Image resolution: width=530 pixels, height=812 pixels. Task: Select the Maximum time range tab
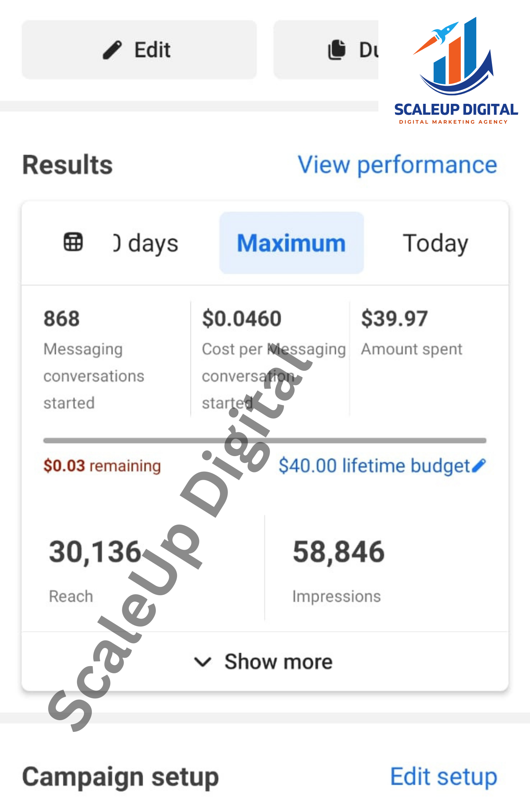[291, 243]
